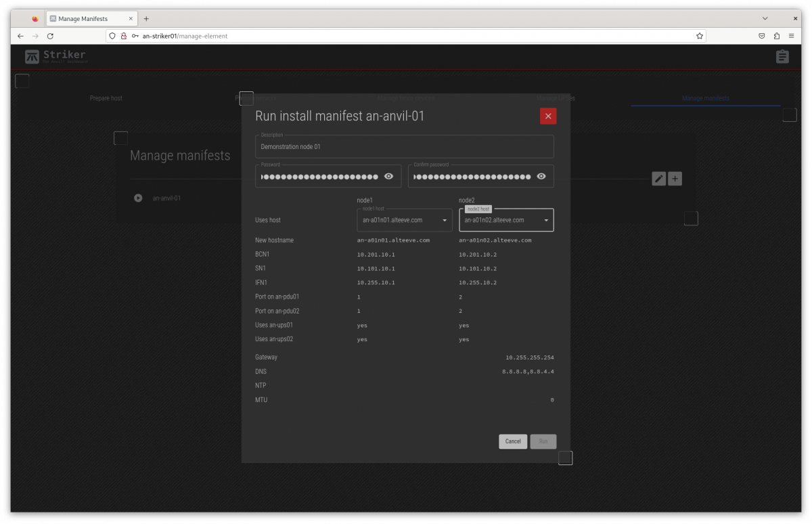The width and height of the screenshot is (812, 524).
Task: Open the node1 host dropdown
Action: pyautogui.click(x=404, y=220)
